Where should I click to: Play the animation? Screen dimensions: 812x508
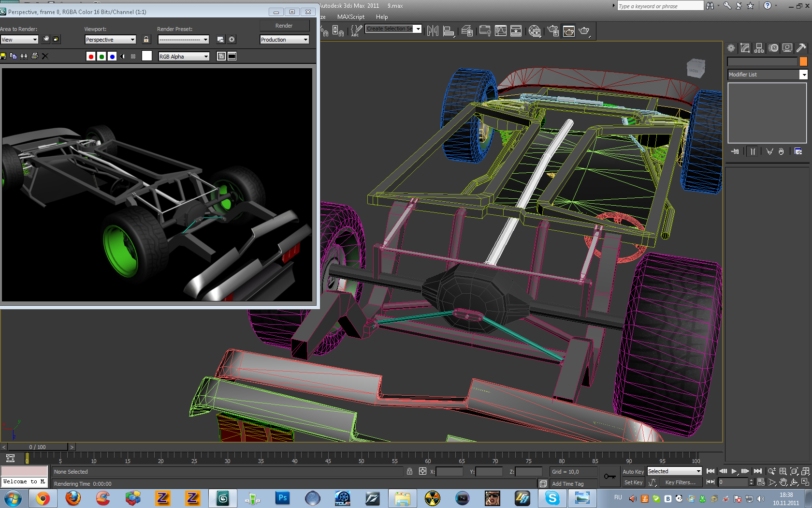734,471
